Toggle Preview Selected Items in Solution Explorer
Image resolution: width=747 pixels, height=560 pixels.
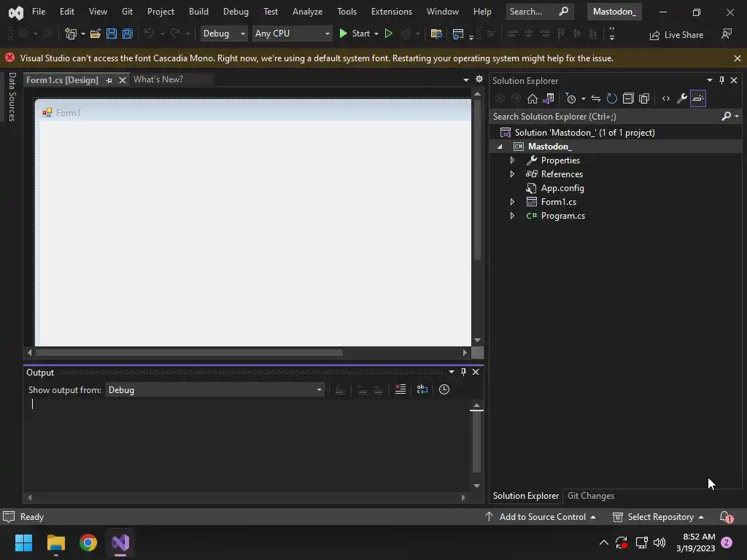tap(698, 98)
